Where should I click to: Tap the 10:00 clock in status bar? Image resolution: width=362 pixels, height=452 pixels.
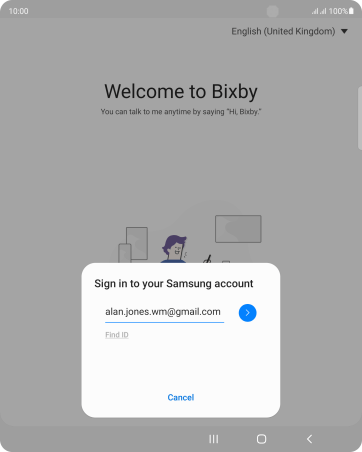pos(18,11)
